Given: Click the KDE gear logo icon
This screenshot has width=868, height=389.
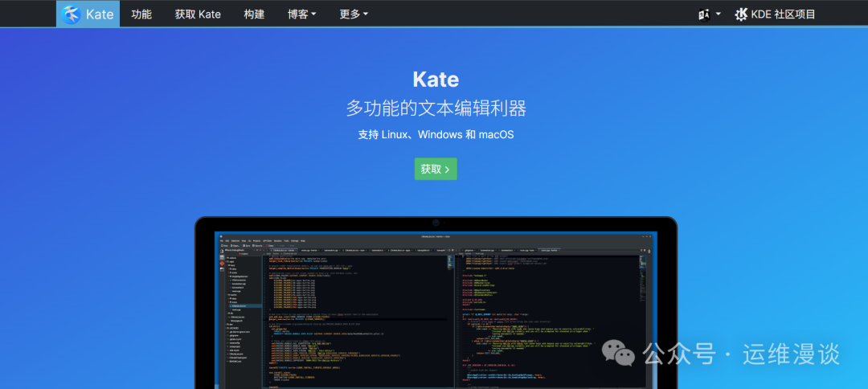Looking at the screenshot, I should coord(741,14).
